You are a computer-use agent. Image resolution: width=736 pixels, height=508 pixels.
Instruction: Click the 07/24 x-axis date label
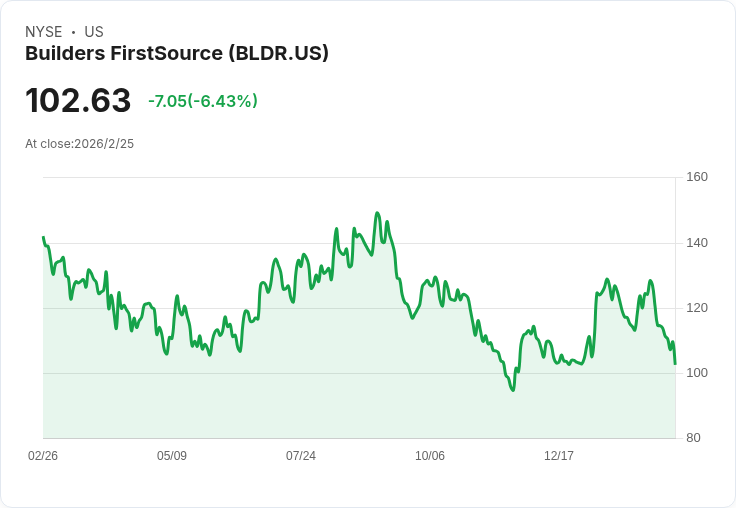301,455
